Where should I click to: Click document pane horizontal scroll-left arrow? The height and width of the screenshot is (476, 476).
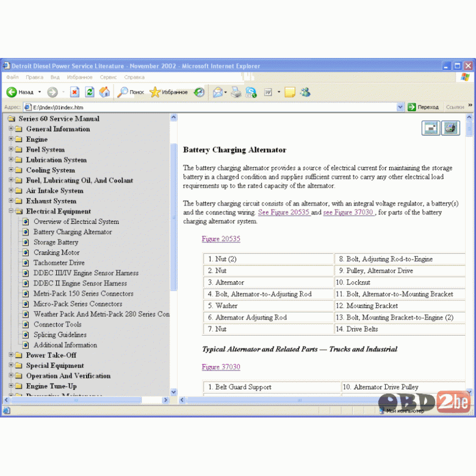coord(182,400)
